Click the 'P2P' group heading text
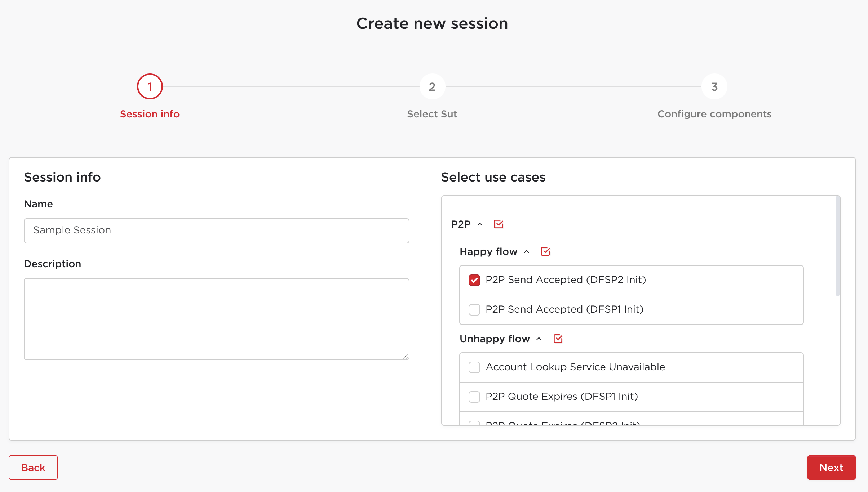 [461, 224]
